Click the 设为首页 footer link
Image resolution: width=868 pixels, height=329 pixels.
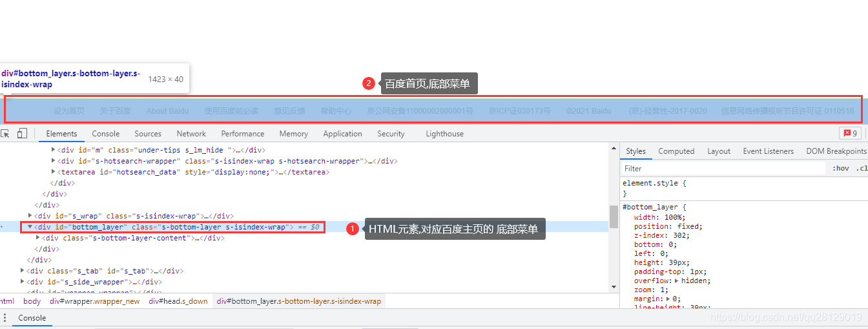[x=69, y=111]
